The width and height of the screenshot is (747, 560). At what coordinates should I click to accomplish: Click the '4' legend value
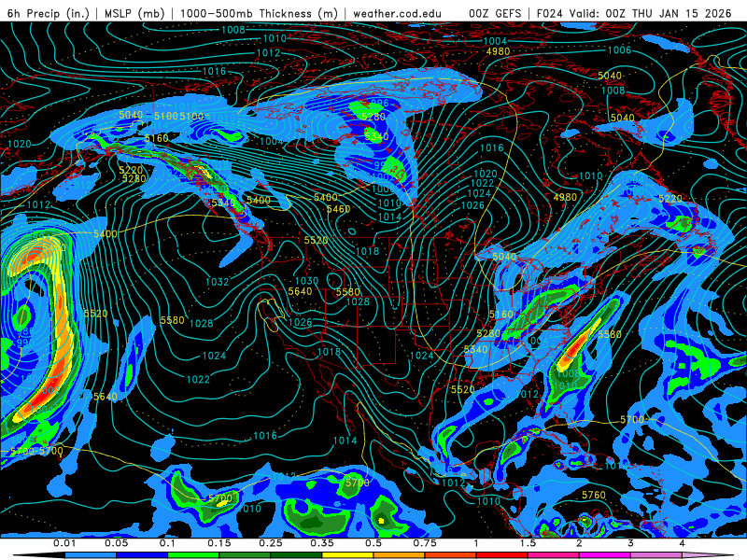pyautogui.click(x=682, y=543)
